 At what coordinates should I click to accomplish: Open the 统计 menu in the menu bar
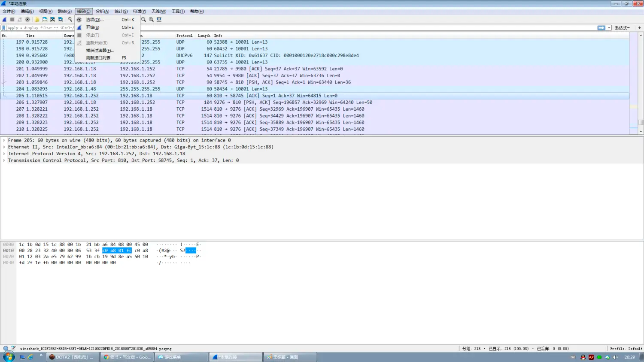point(121,11)
